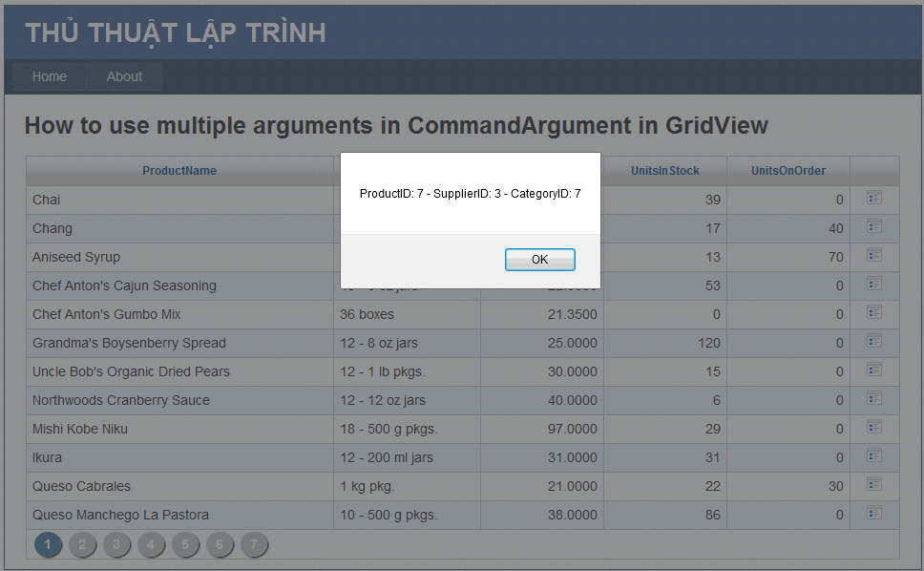The width and height of the screenshot is (924, 571).
Task: Open details icon for Mishi Kobe Niku
Action: click(x=874, y=427)
